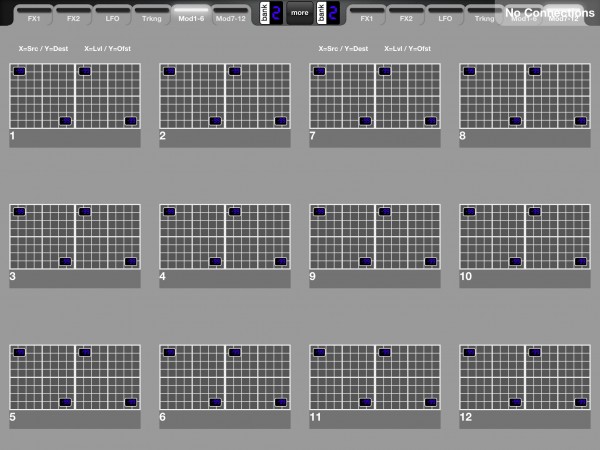This screenshot has width=600, height=450.
Task: Open the left-side FX1 tab
Action: point(34,16)
